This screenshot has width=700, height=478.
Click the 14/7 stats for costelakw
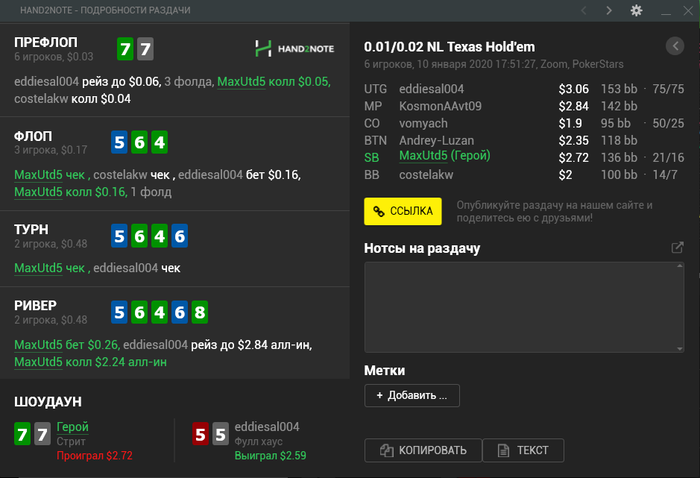[x=665, y=175]
